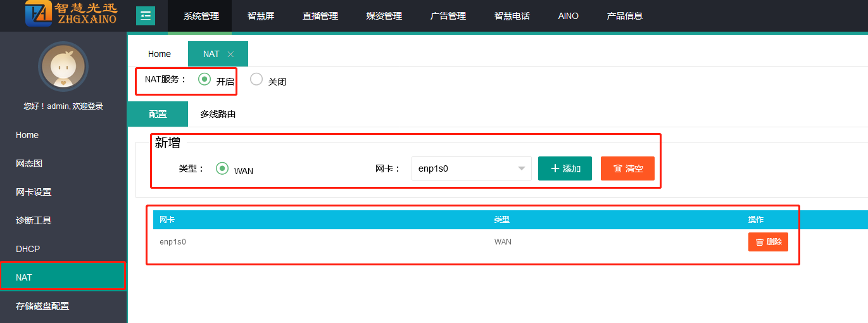This screenshot has height=323, width=868.
Task: Delete the enp1s0 row via 删除
Action: pos(768,242)
